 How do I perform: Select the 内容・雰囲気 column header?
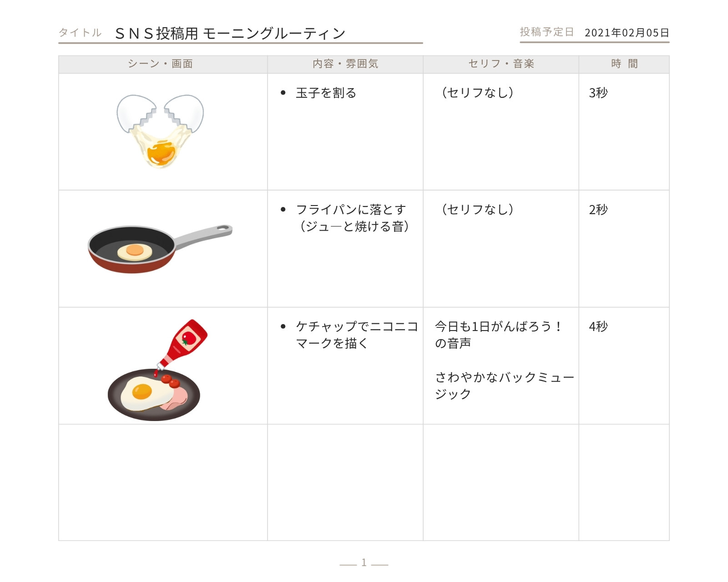click(x=345, y=64)
